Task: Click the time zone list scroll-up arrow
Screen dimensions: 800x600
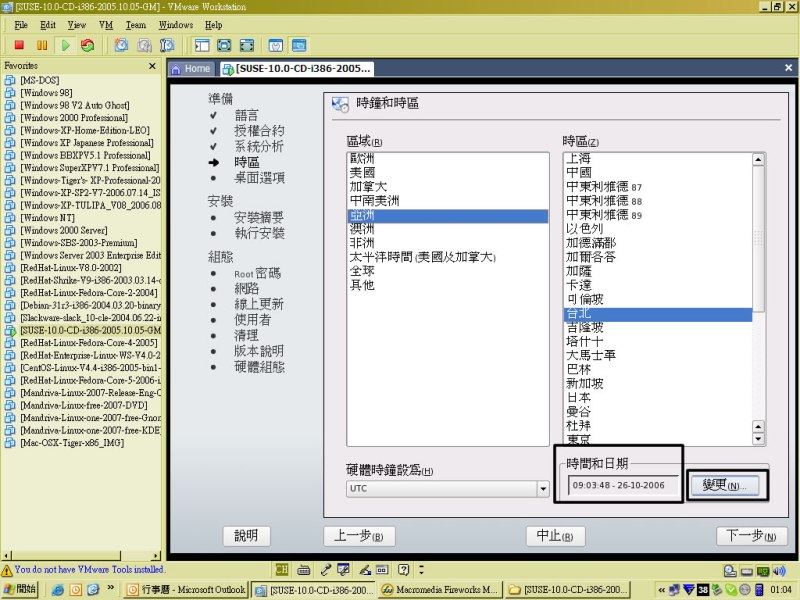Action: coord(758,160)
